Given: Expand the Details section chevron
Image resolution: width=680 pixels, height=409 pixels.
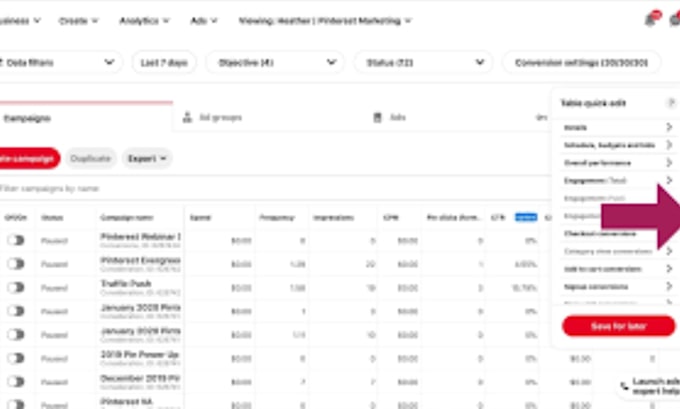Looking at the screenshot, I should point(669,127).
